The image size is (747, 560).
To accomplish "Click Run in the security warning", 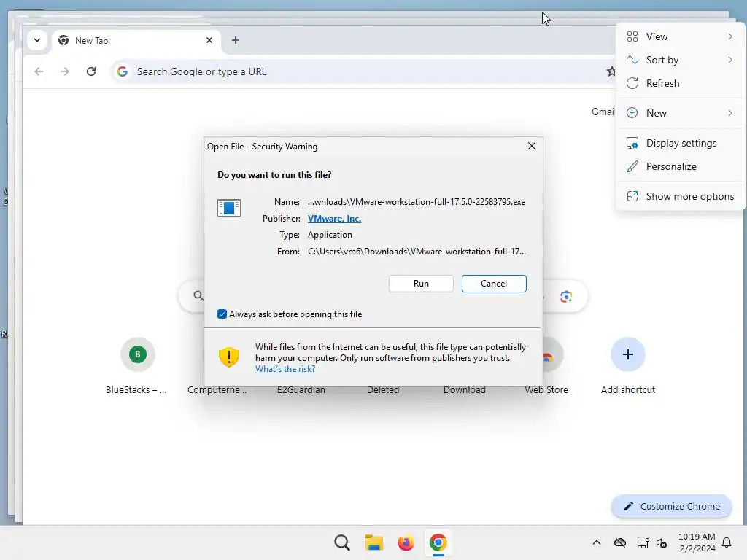I will click(x=421, y=284).
